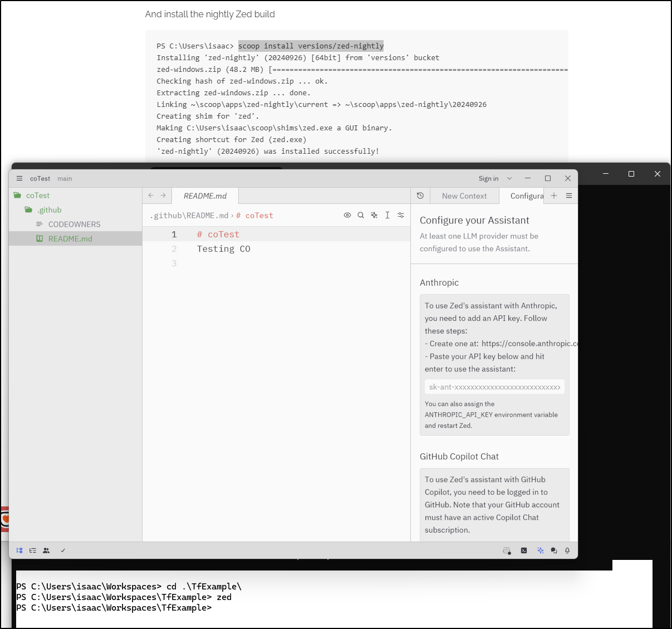Image resolution: width=672 pixels, height=629 pixels.
Task: Navigate back with the left arrow
Action: (x=151, y=196)
